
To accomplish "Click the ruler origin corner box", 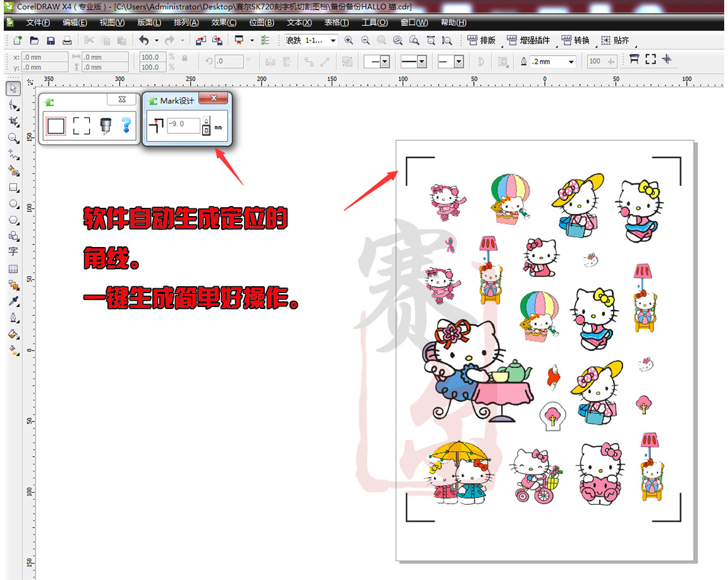I will [x=30, y=82].
